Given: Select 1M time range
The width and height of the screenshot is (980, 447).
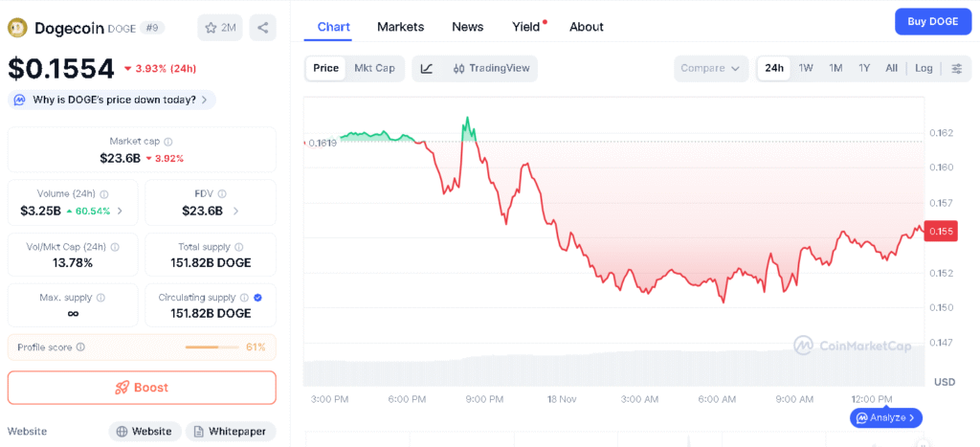Looking at the screenshot, I should point(835,68).
